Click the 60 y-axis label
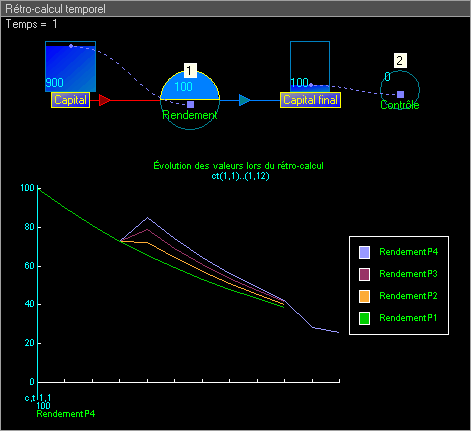 [29, 266]
